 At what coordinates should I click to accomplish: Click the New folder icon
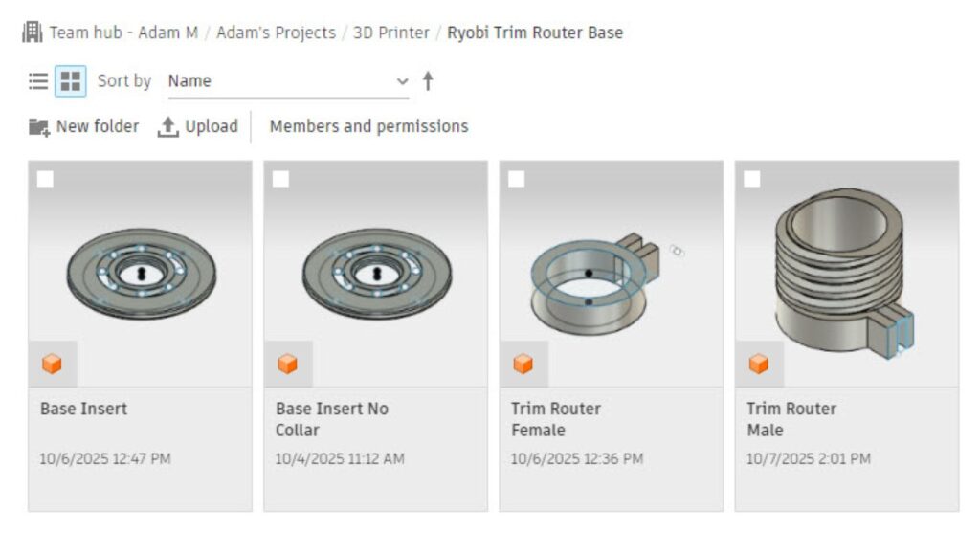[x=39, y=126]
